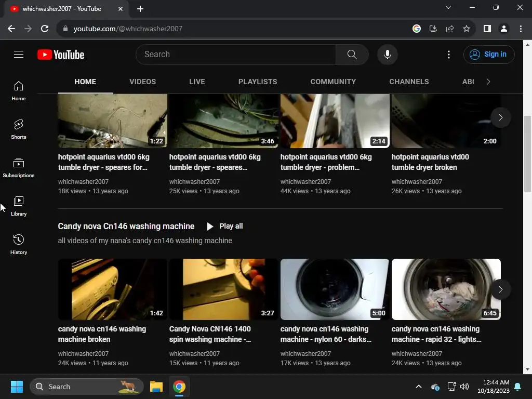Click the page vertical scrollbar thumb
This screenshot has height=399, width=532.
[527, 154]
